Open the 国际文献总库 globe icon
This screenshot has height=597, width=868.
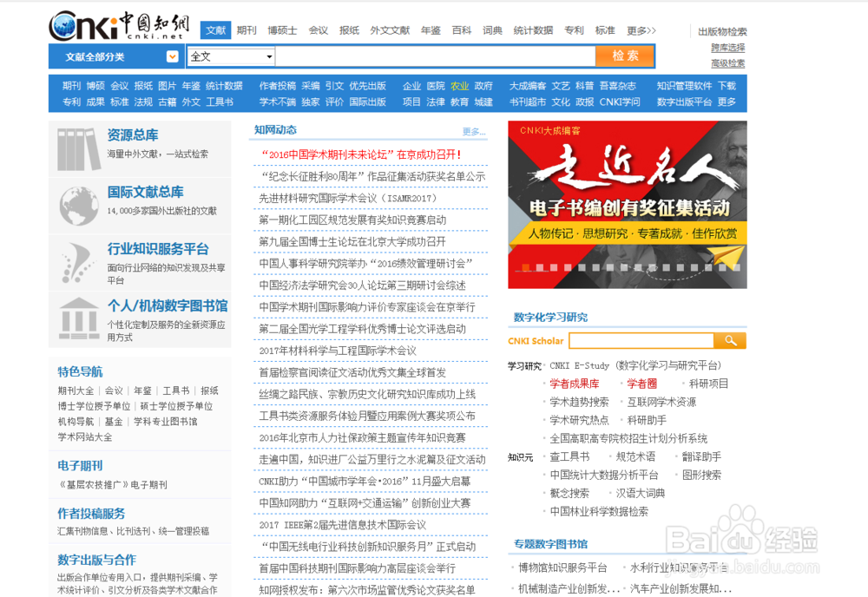click(79, 206)
